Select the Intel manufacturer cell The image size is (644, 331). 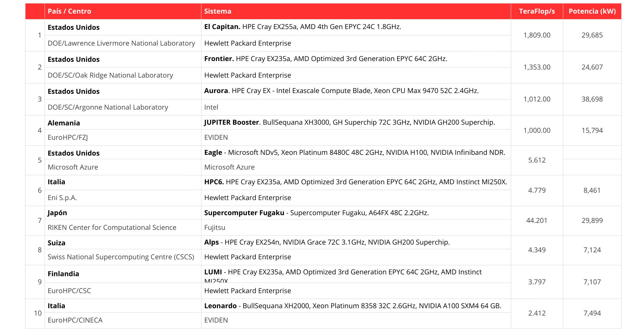tap(211, 107)
